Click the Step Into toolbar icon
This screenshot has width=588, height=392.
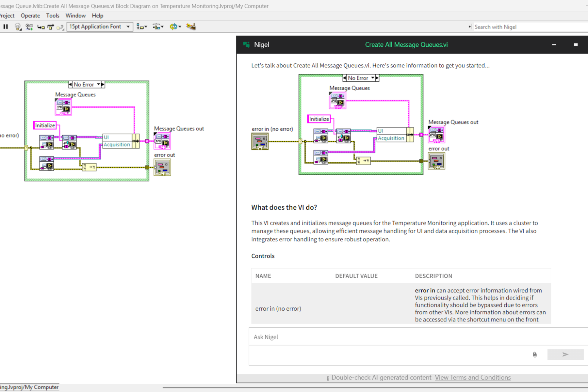(x=41, y=27)
